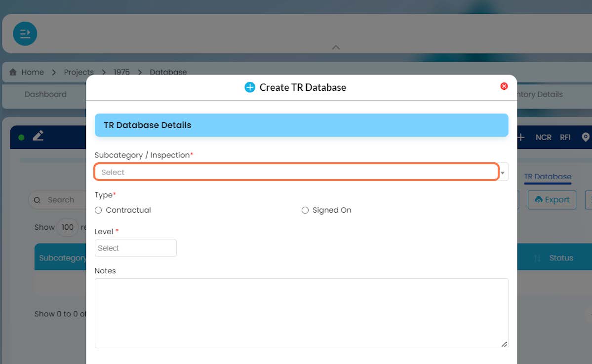
Task: Click the TR Database Details section header
Action: (x=301, y=125)
